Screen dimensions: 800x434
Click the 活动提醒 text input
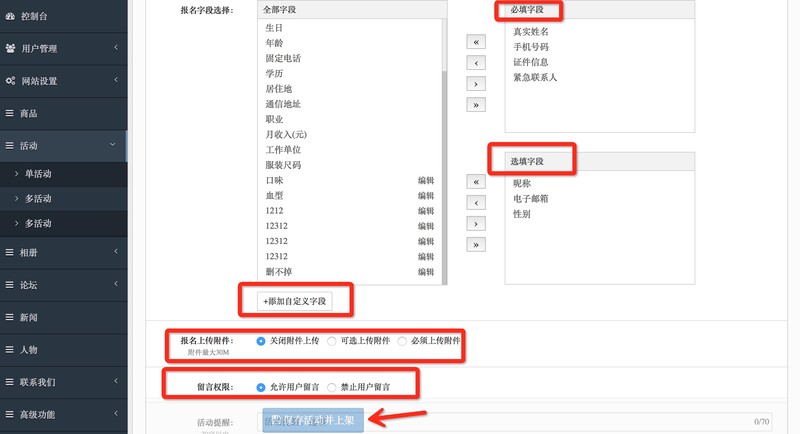(x=514, y=422)
